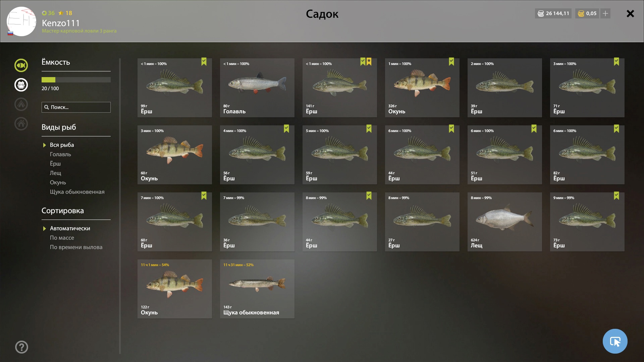Filter fish list by Щука обыкновенная
This screenshot has width=644, height=362.
pos(77,192)
